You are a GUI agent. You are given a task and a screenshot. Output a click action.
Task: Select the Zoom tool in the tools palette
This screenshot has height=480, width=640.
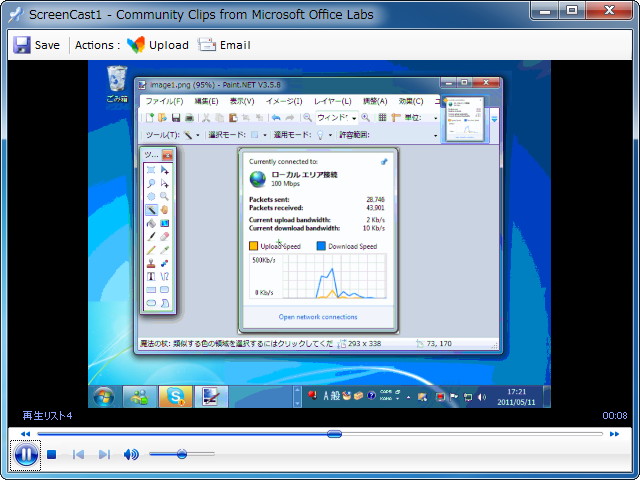(x=164, y=196)
